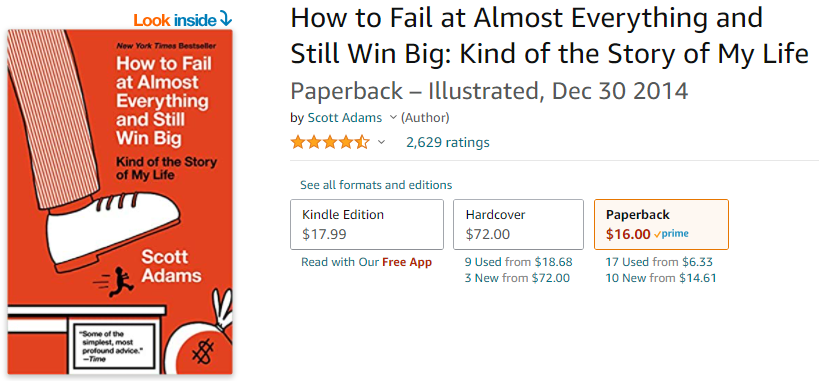Click the book cover image

tap(120, 202)
